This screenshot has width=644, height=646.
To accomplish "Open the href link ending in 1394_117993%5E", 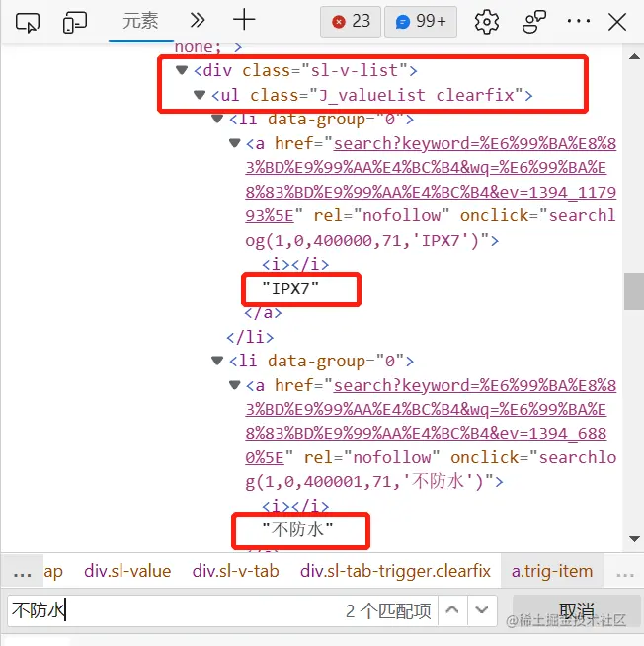I will click(431, 180).
